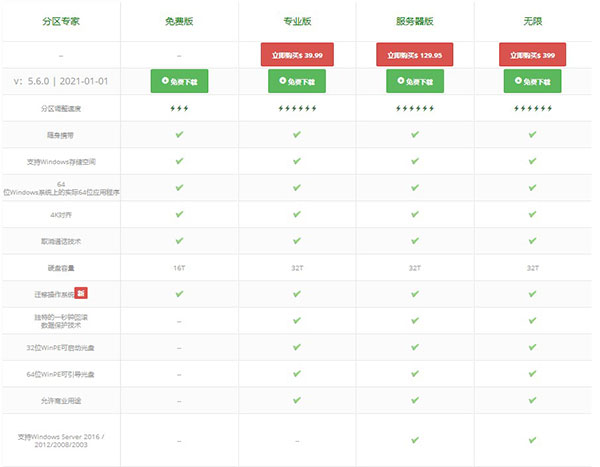Click the 4K对齐 row label

point(61,215)
